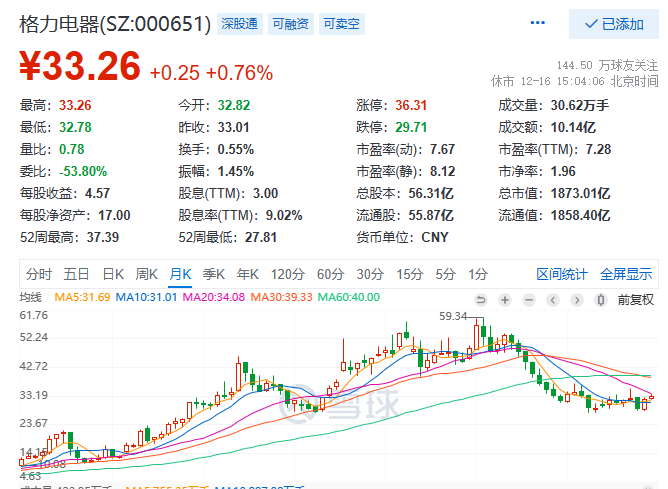This screenshot has width=668, height=489.
Task: Open the 前复权 adjustment dropdown
Action: point(636,300)
